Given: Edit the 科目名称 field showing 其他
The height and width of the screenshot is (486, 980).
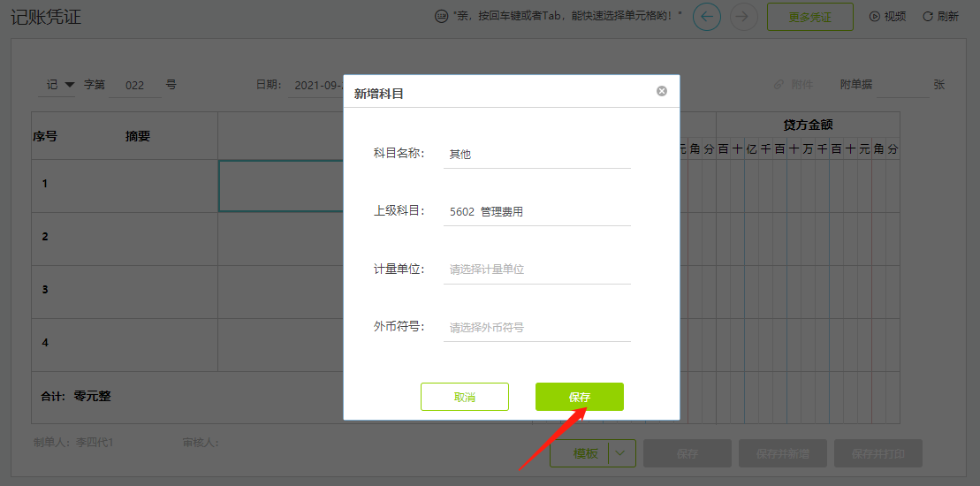Looking at the screenshot, I should pos(537,155).
